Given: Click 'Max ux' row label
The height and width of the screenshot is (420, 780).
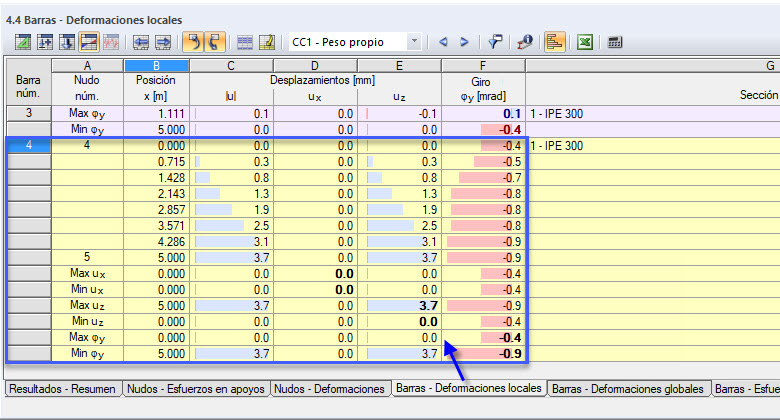Looking at the screenshot, I should 87,273.
